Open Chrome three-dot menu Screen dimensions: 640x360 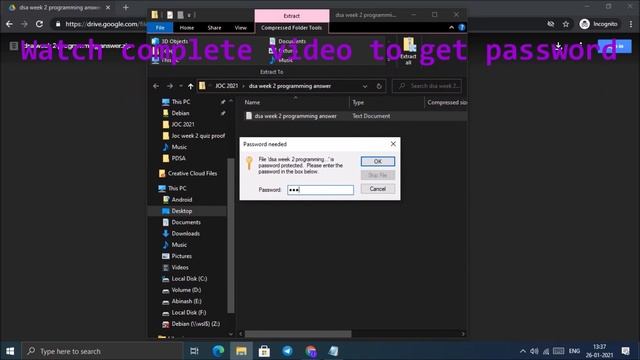click(631, 24)
